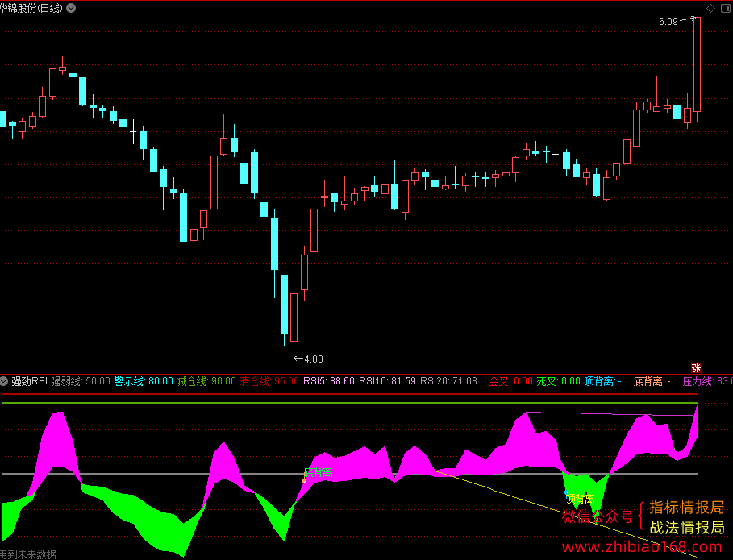Viewport: 733px width, 560px height.
Task: Click the 金叉: 0.00 readout
Action: point(511,381)
